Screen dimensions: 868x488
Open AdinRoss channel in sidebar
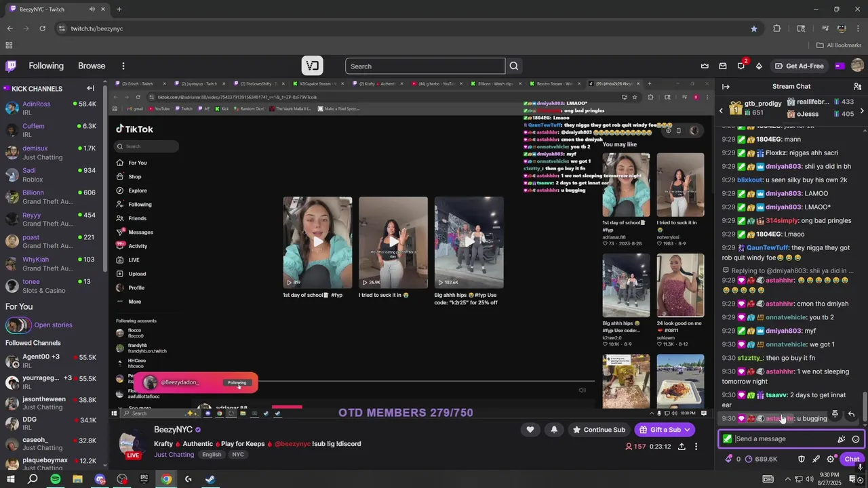[x=52, y=108]
